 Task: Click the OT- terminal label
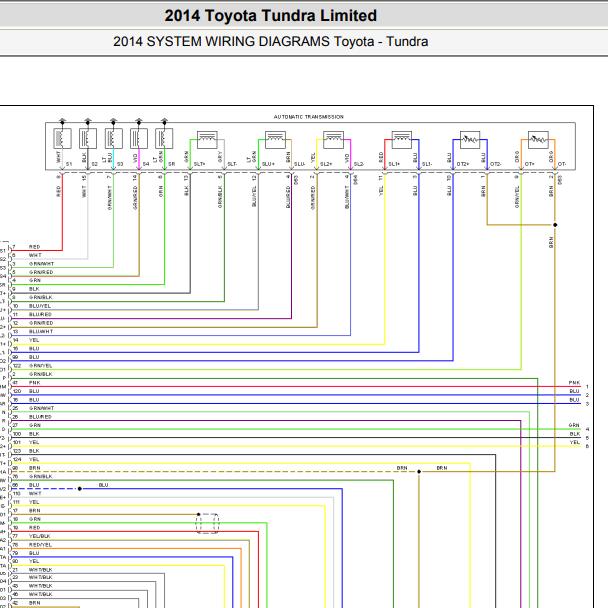click(x=562, y=164)
